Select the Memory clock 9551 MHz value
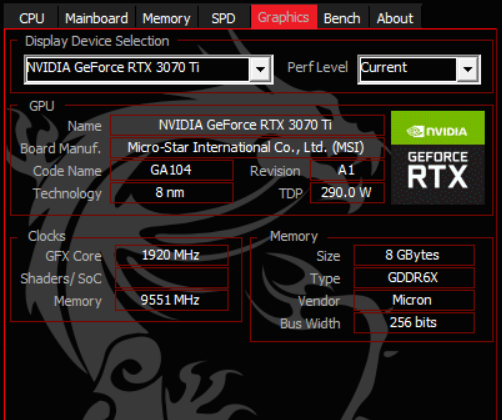Viewport: 502px width, 420px height. (172, 300)
